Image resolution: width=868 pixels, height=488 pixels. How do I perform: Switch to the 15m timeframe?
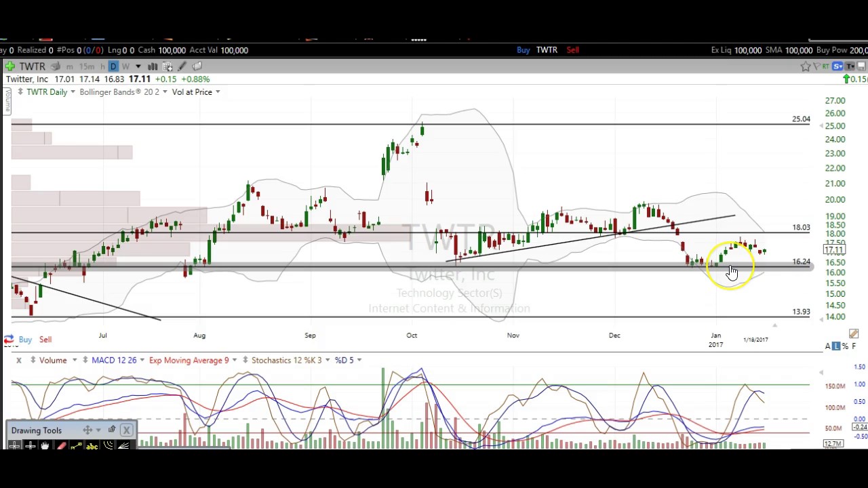point(86,66)
